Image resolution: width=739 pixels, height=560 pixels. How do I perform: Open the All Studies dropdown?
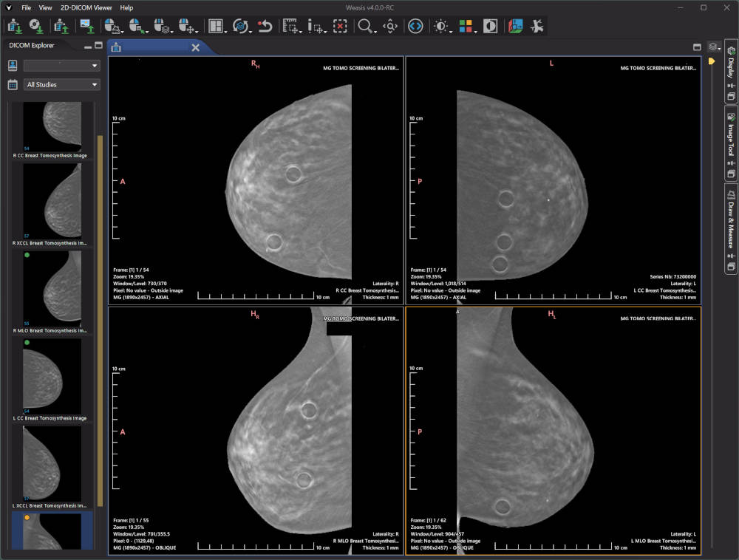point(61,85)
